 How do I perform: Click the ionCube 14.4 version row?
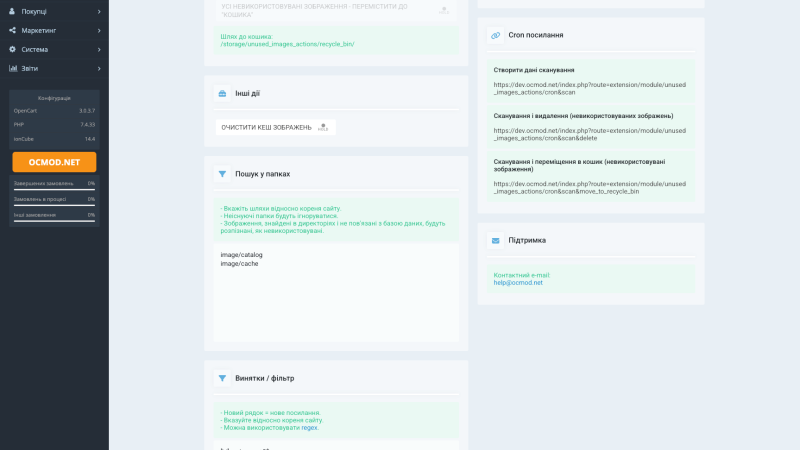(x=54, y=139)
